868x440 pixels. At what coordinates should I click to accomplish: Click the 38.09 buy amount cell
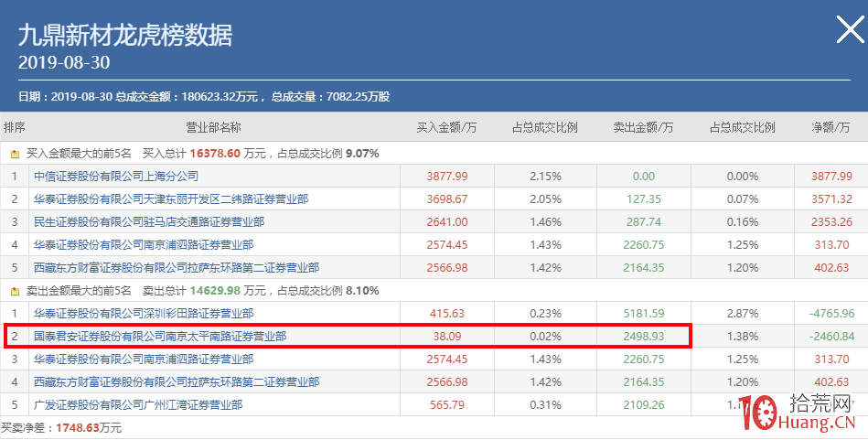pyautogui.click(x=447, y=336)
